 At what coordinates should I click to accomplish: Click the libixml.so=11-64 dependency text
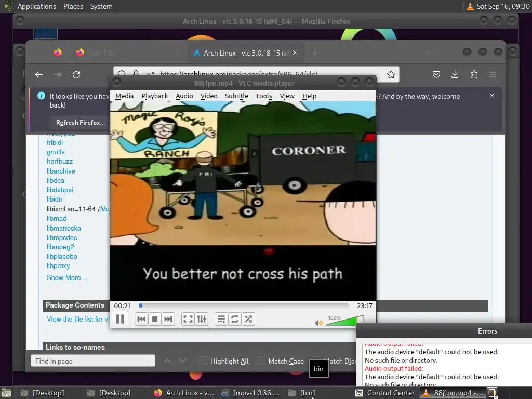click(x=71, y=209)
